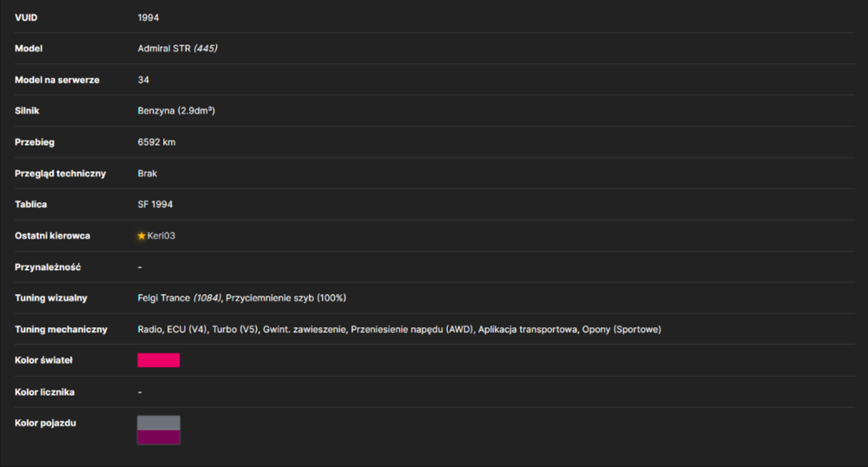Screen dimensions: 868x467
Task: Select VUID value 1994
Action: coord(148,17)
